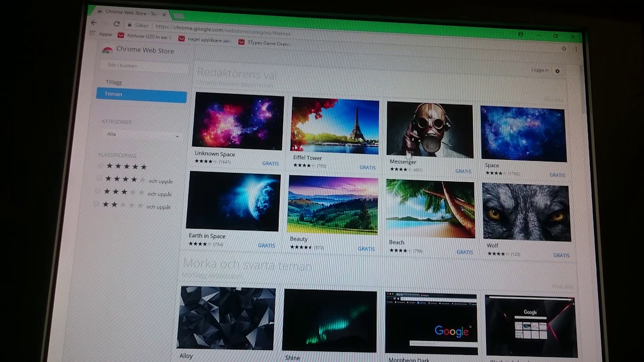Screen dimensions: 644x362
Task: Open the Wolf theme thumbnail
Action: (x=526, y=212)
